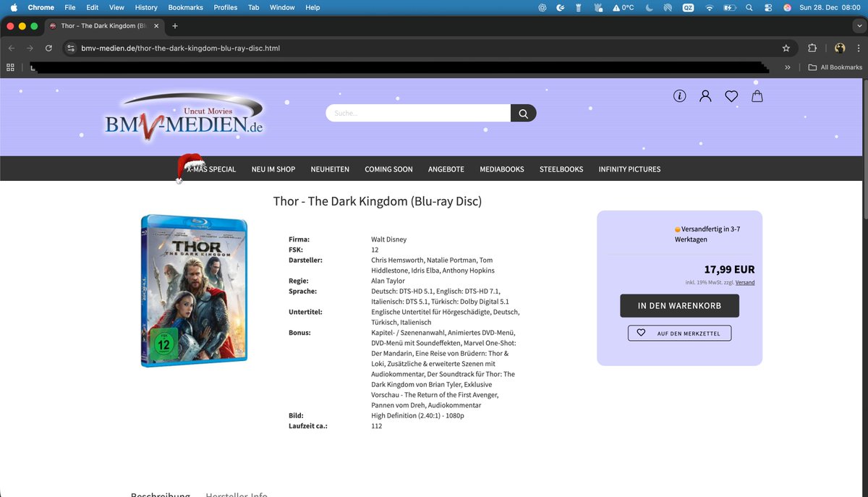Click the battery status icon
868x497 pixels.
(729, 7)
